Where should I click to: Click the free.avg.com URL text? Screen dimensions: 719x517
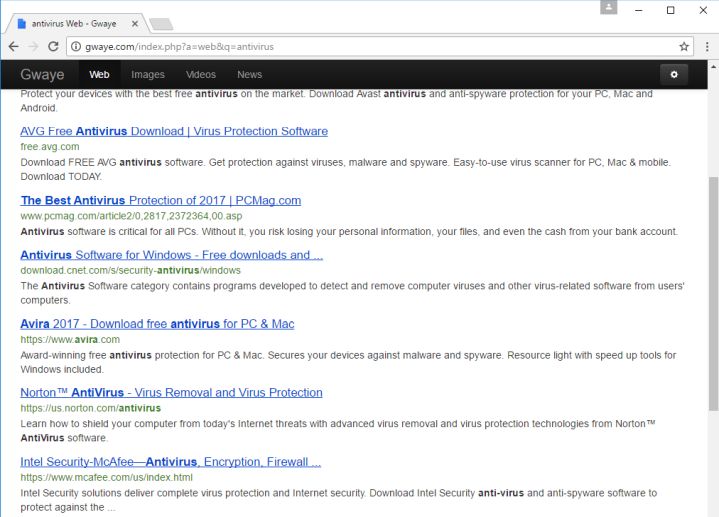50,147
